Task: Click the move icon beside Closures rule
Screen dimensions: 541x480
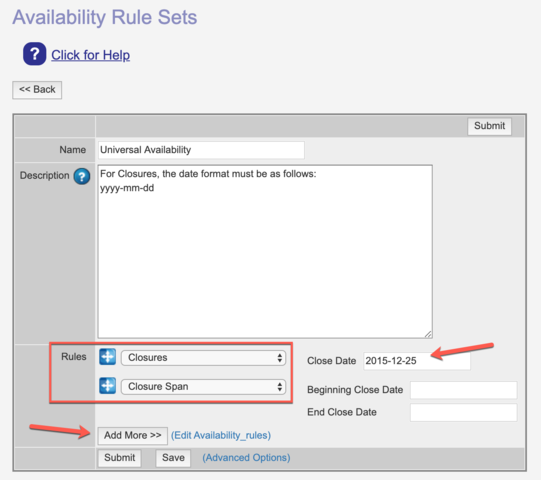Action: pyautogui.click(x=108, y=357)
